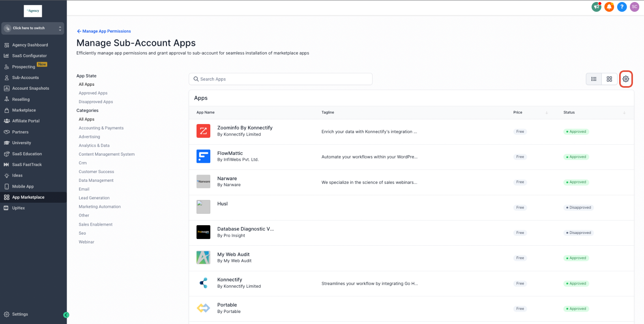Click the Husl app name
This screenshot has width=644, height=324.
(223, 204)
